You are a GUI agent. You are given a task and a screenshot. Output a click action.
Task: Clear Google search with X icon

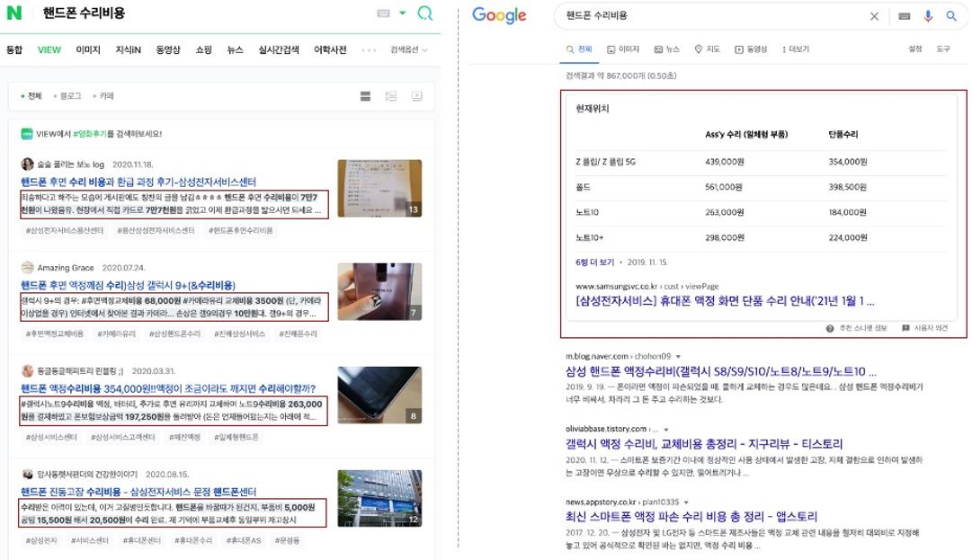click(x=874, y=16)
